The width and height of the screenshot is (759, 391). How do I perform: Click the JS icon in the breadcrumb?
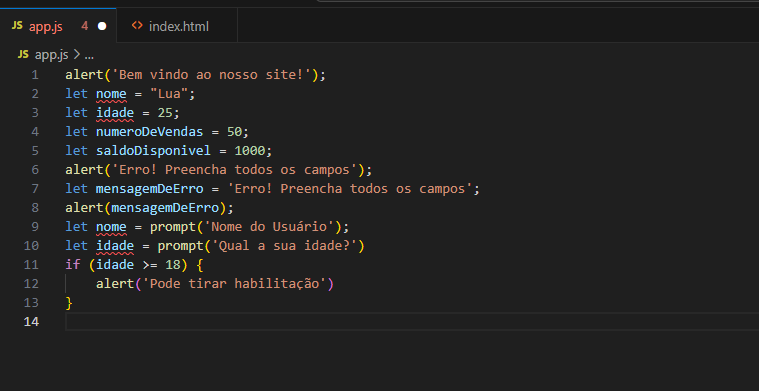click(23, 55)
